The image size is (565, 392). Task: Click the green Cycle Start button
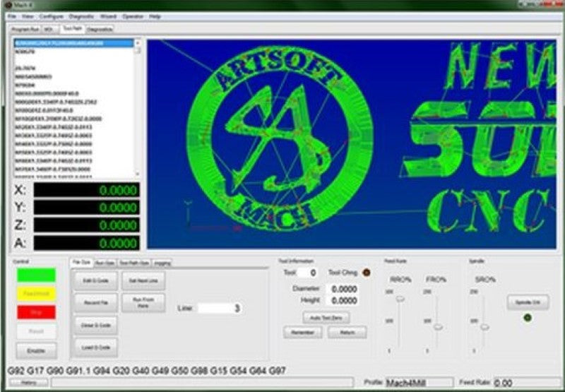(x=35, y=275)
